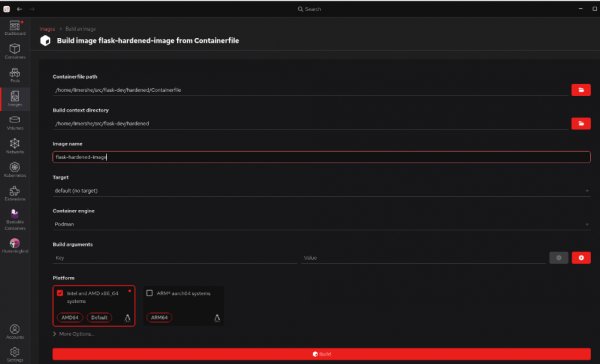This screenshot has width=600, height=364.
Task: Click the red add build argument button
Action: 581,258
